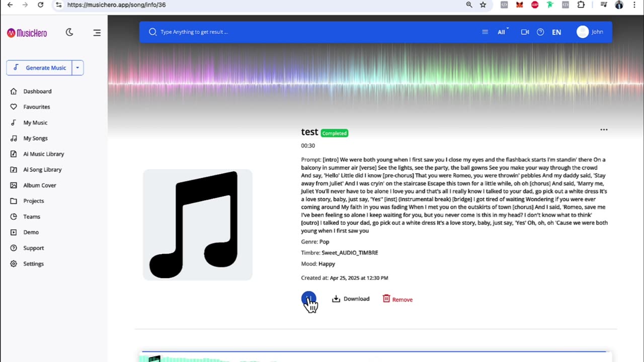Bookmark this page with the star icon
Viewport: 644px width, 362px height.
[483, 5]
